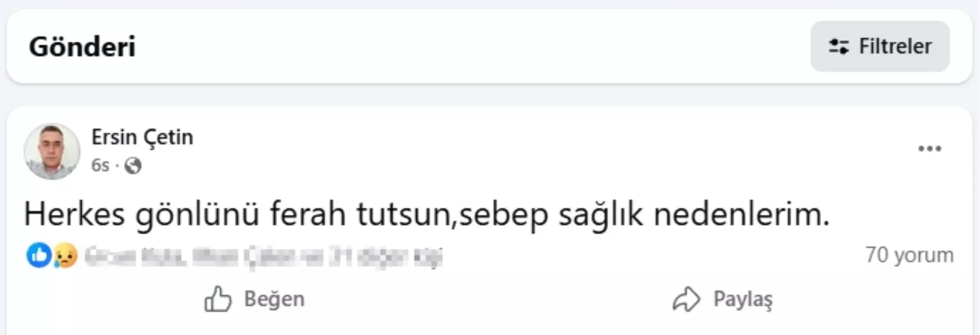Click the Paylaş label text

[743, 299]
